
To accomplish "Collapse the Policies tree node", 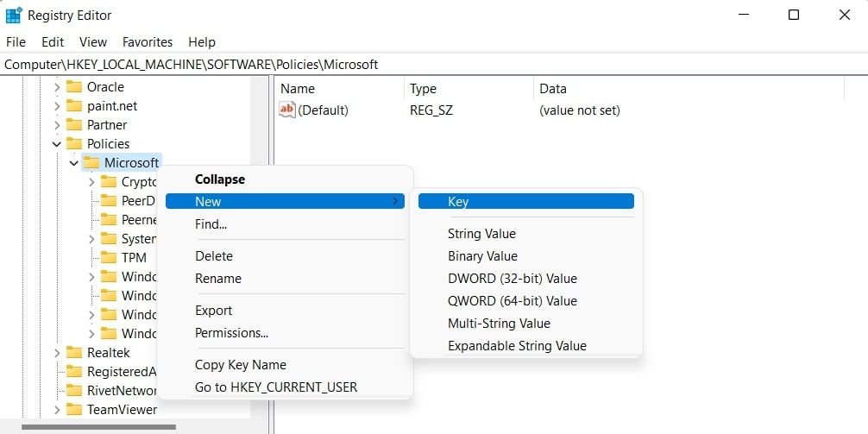I will tap(57, 144).
